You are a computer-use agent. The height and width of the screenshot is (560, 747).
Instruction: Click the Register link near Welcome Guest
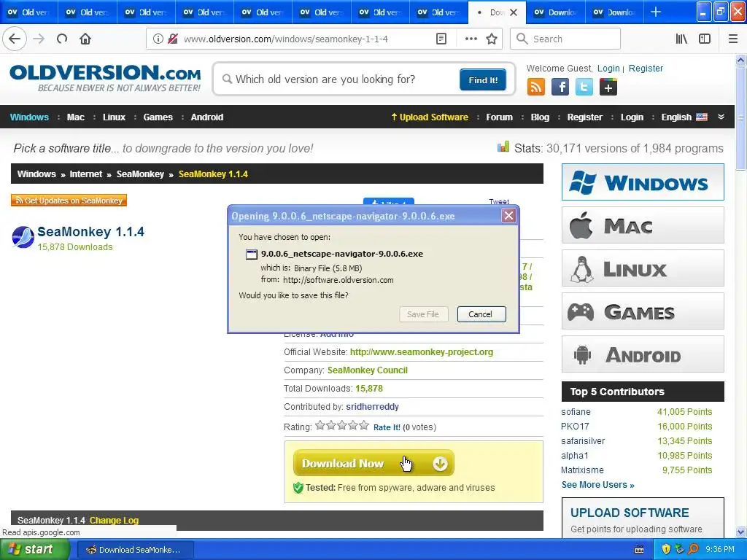click(x=646, y=68)
